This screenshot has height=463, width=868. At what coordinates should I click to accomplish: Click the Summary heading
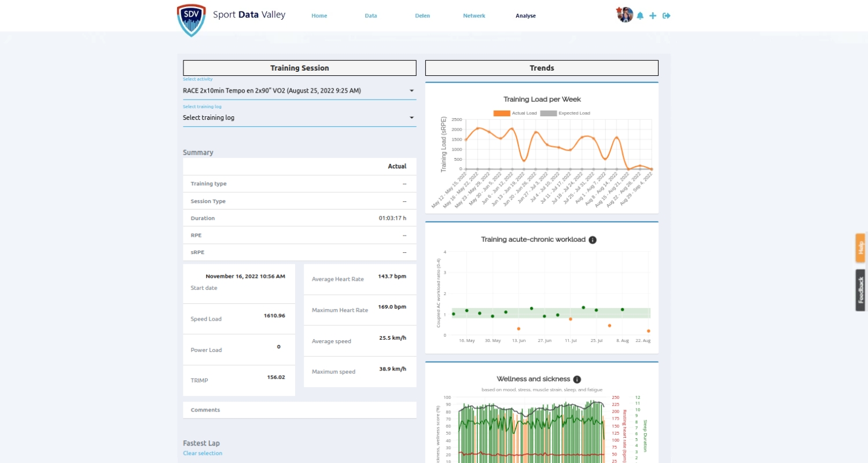click(x=198, y=153)
